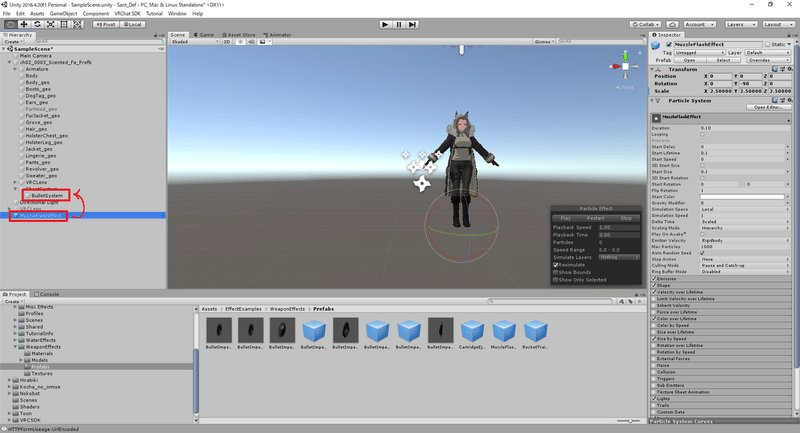800x433 pixels.
Task: Select the MuzzleFlas prefab cube icon
Action: pyautogui.click(x=504, y=330)
